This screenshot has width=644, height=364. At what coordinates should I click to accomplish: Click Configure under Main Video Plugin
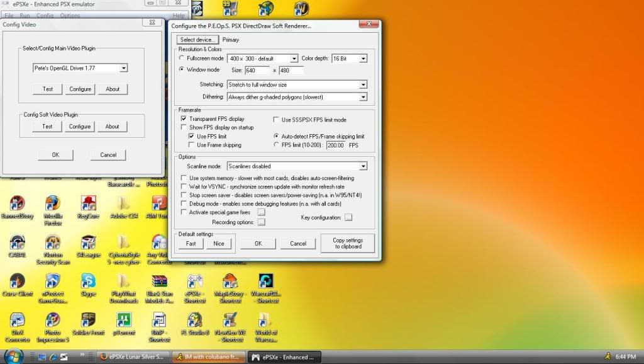[80, 89]
